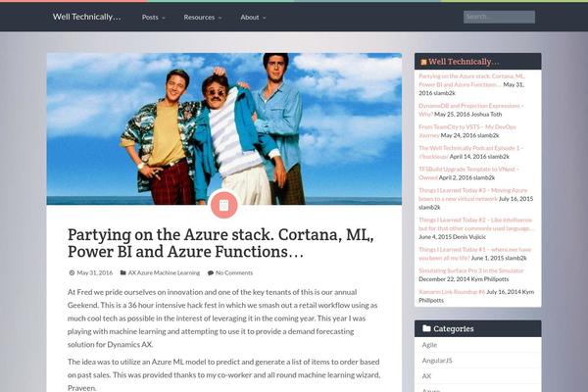Click the text 'June 4, 2015 Denis Vujicic'
The height and width of the screenshot is (392, 588).
click(452, 237)
